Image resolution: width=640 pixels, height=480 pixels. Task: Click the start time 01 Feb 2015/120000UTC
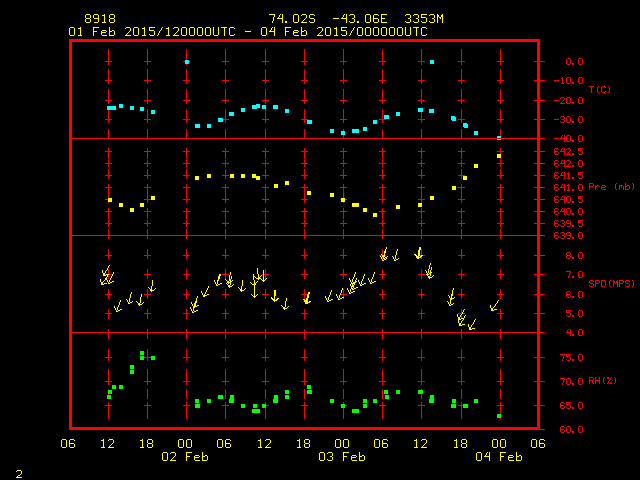[151, 32]
